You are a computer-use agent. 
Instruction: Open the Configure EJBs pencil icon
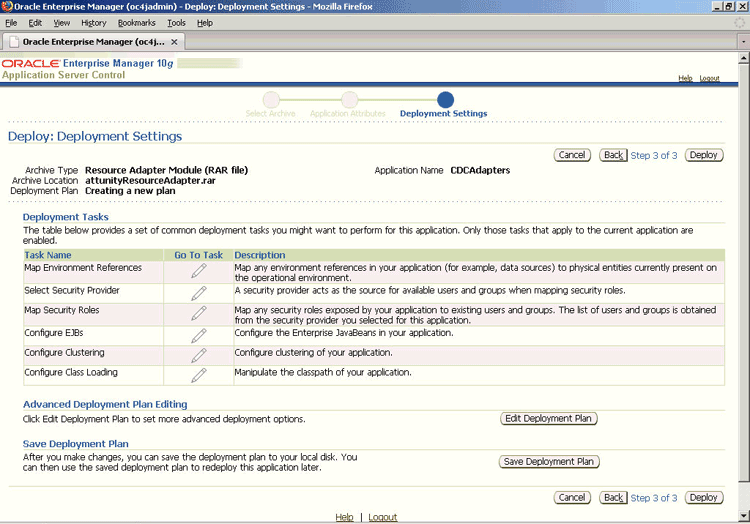[x=199, y=336]
